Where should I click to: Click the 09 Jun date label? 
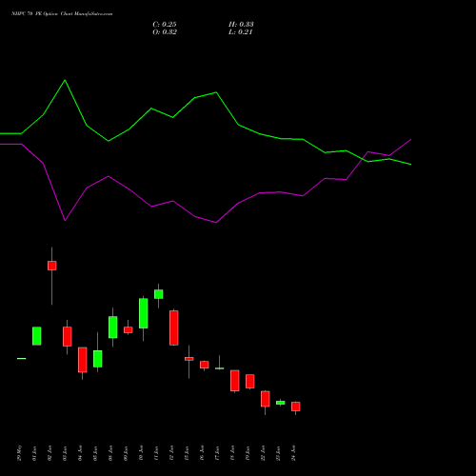click(x=126, y=453)
